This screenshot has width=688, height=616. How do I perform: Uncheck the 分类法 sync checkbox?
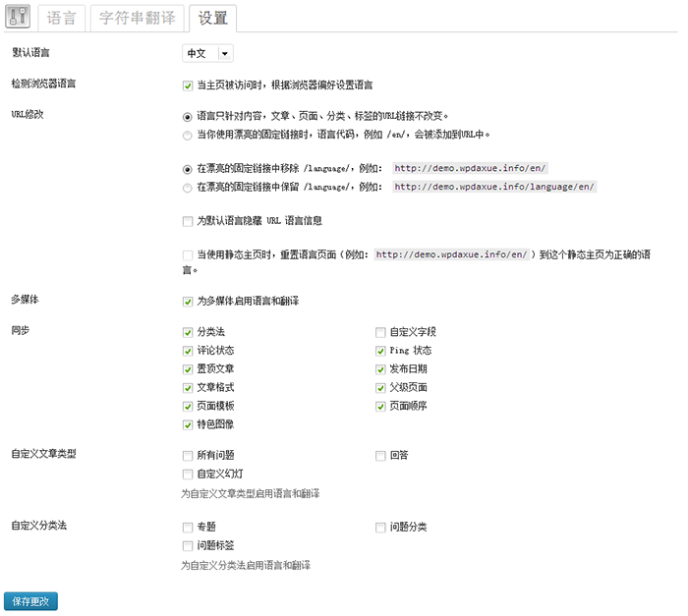point(188,332)
